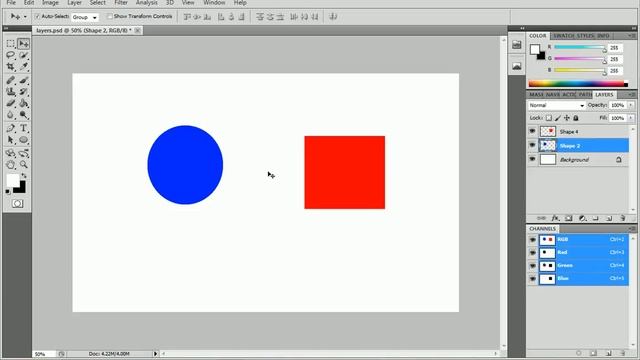
Task: Select the Blur tool
Action: tap(11, 115)
